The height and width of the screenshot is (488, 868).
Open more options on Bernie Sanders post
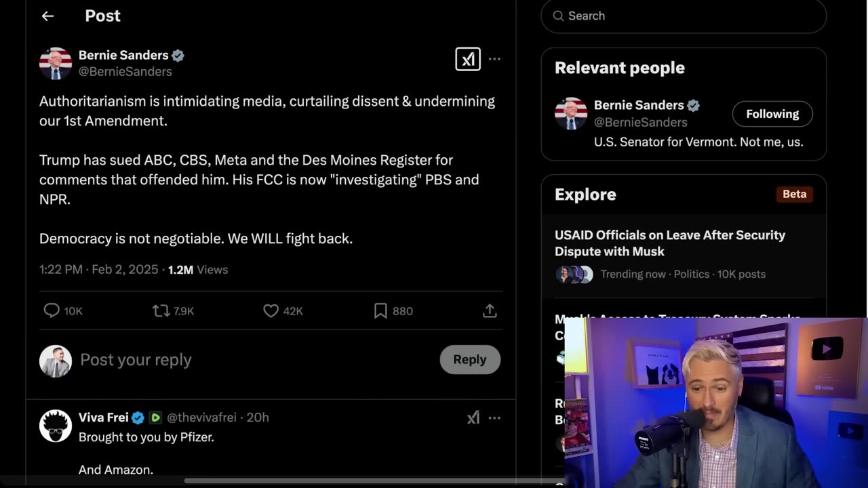point(494,59)
